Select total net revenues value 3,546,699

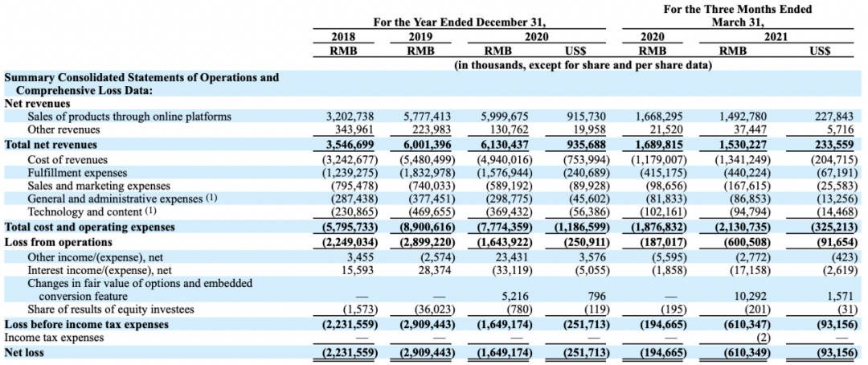point(348,145)
